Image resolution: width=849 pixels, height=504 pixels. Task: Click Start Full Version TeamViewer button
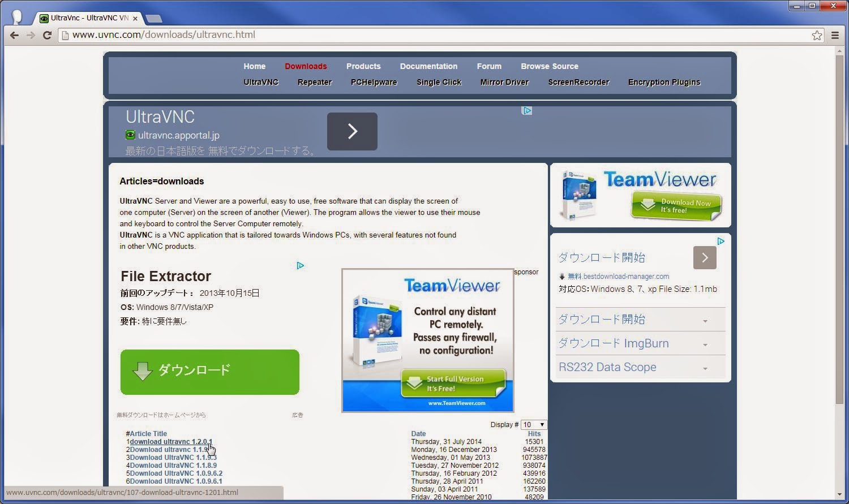[x=453, y=384]
